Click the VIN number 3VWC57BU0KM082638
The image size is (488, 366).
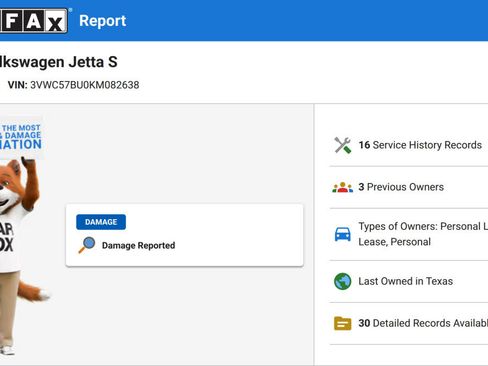click(85, 85)
